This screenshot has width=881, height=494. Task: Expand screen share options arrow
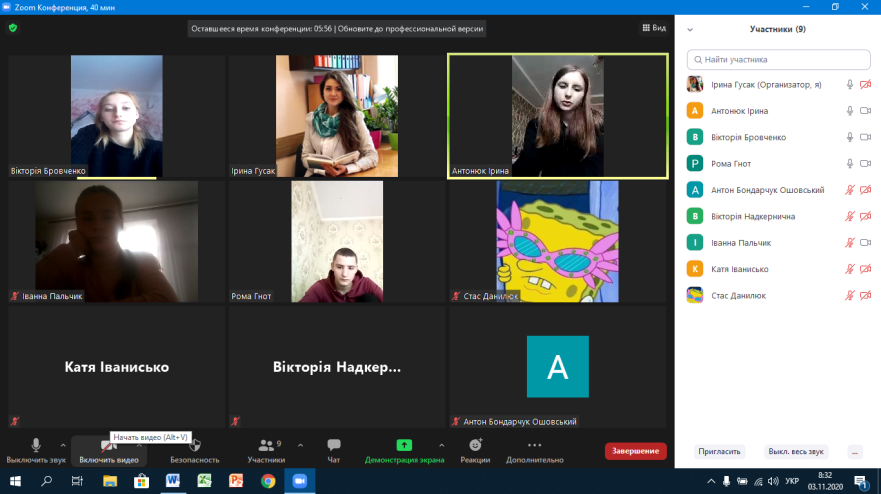point(442,445)
